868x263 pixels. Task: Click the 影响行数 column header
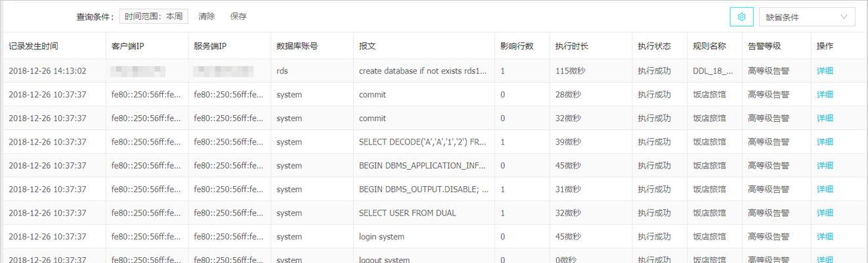(517, 46)
